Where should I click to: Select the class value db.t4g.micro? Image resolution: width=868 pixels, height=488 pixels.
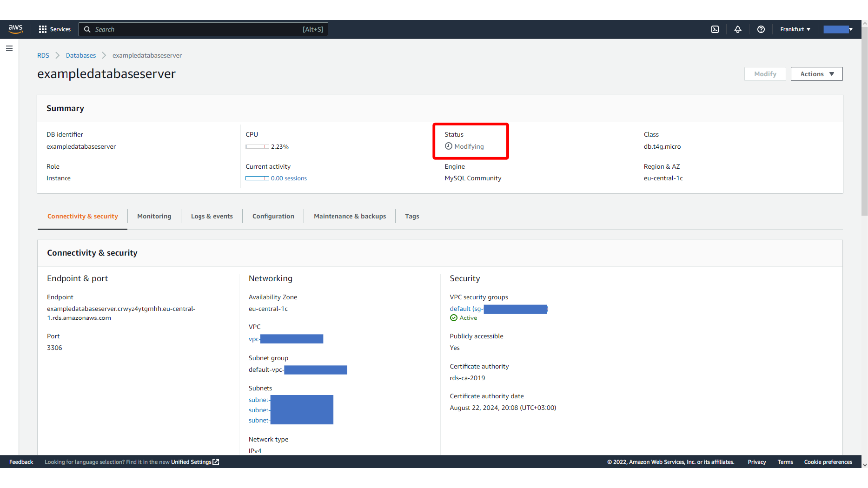coord(662,147)
